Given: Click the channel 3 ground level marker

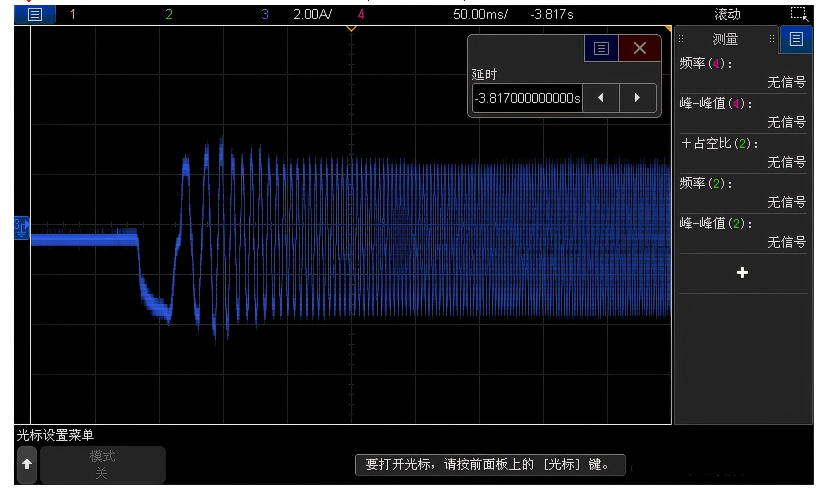Looking at the screenshot, I should pos(22,228).
